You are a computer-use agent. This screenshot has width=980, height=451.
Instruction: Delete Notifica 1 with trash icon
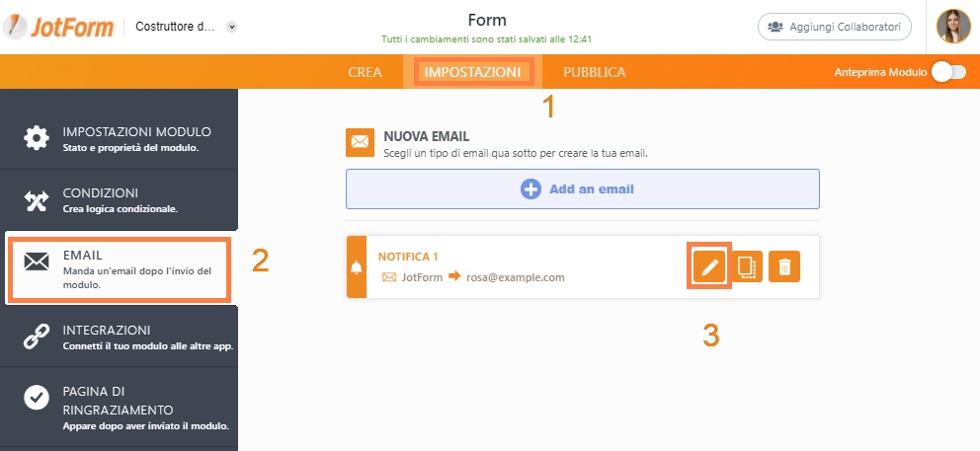[784, 266]
